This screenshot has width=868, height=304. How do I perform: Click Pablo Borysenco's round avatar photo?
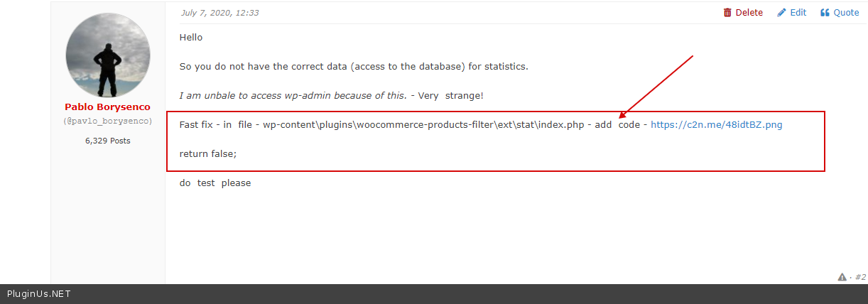pyautogui.click(x=107, y=55)
